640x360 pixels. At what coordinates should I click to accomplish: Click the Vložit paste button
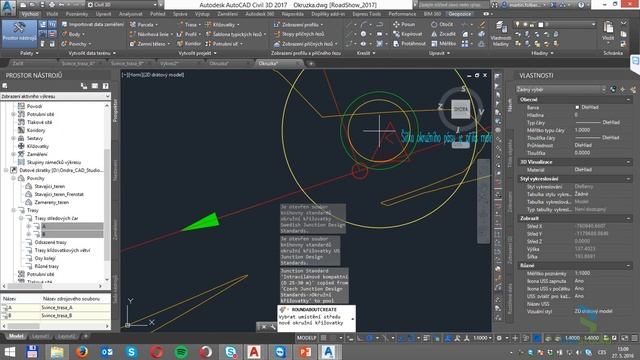coord(608,31)
